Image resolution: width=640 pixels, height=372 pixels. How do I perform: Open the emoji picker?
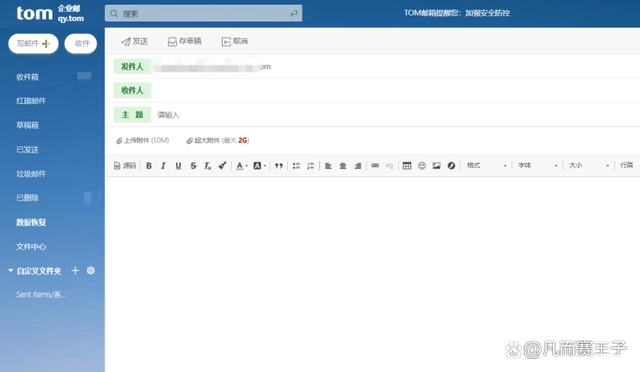[x=422, y=165]
